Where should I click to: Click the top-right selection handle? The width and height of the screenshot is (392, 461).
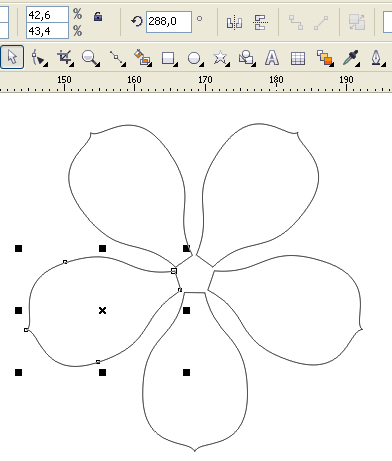(x=187, y=248)
